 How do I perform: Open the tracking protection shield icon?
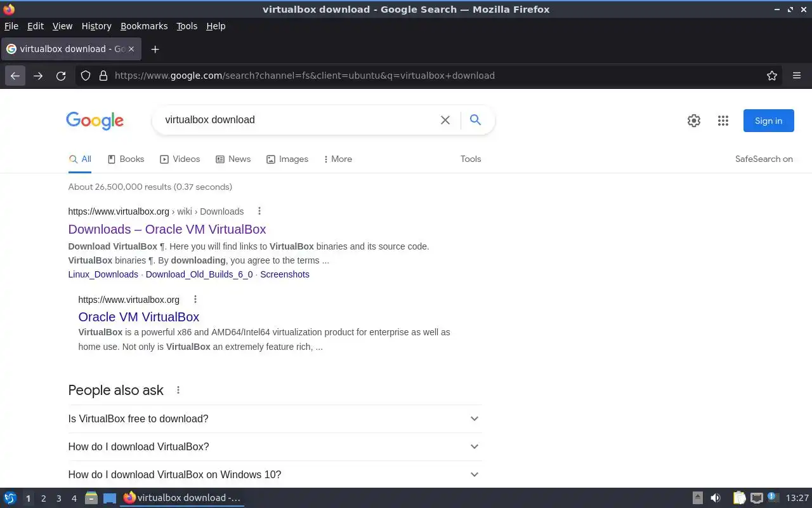coord(86,76)
